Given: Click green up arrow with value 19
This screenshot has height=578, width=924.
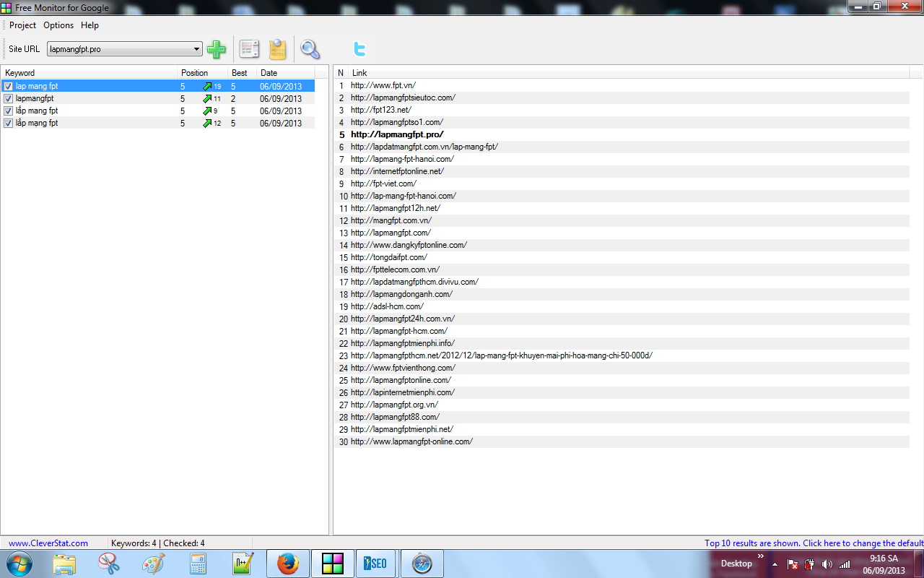Looking at the screenshot, I should coord(207,87).
